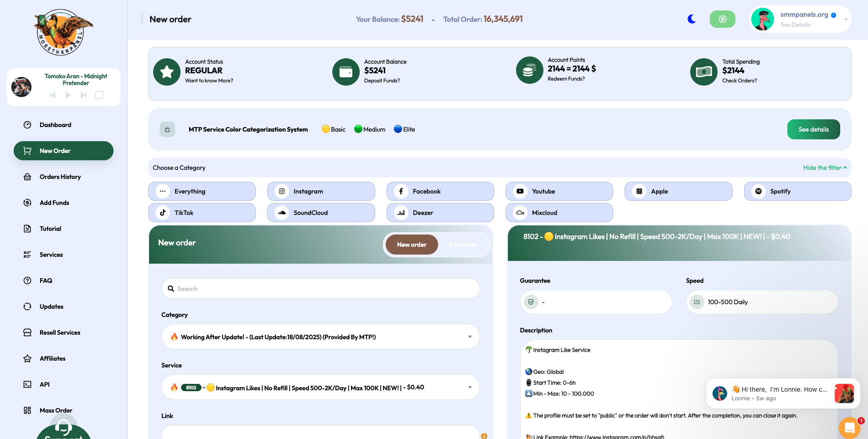Click the Deposit Funds? link
868x439 pixels.
tap(382, 81)
